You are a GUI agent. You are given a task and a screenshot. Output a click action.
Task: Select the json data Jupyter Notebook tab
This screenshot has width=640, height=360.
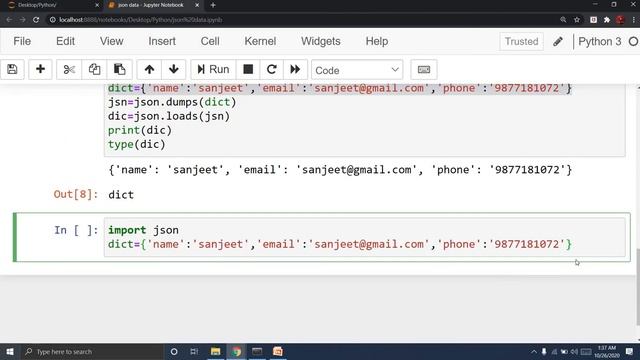point(153,5)
